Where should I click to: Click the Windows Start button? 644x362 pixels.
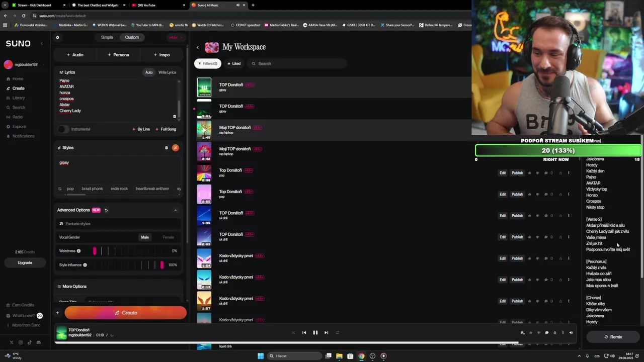[261, 356]
